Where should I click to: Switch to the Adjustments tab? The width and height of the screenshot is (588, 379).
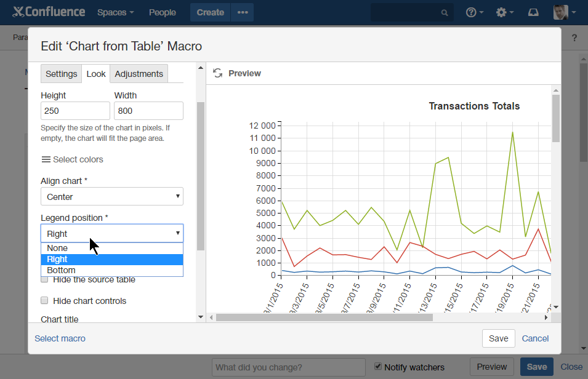coord(139,74)
